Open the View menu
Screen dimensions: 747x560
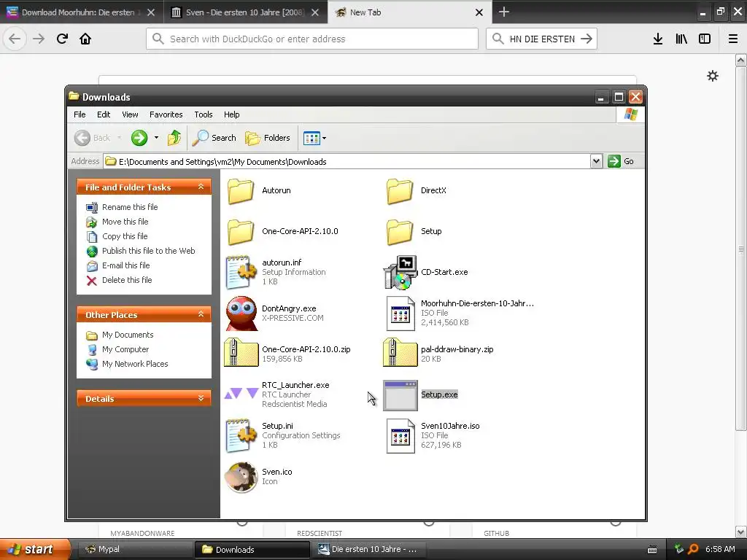(130, 114)
